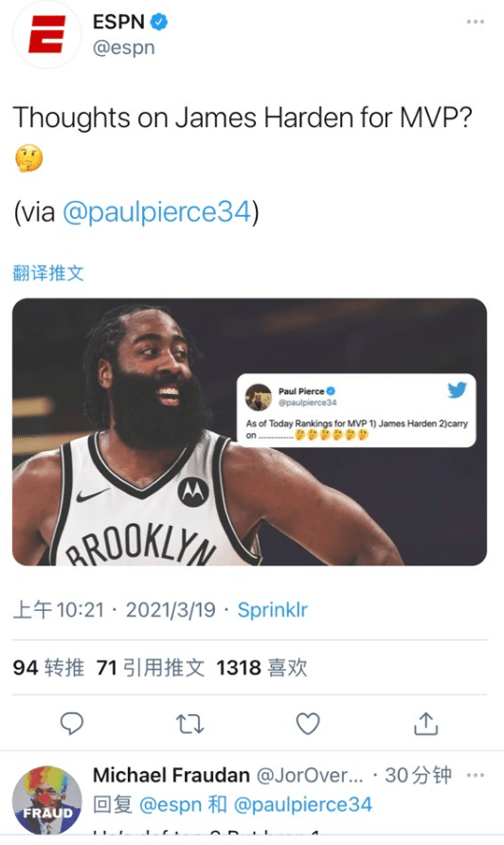Tap Paul Pierce avatar in embedded tweet
The width and height of the screenshot is (504, 845).
[x=259, y=397]
